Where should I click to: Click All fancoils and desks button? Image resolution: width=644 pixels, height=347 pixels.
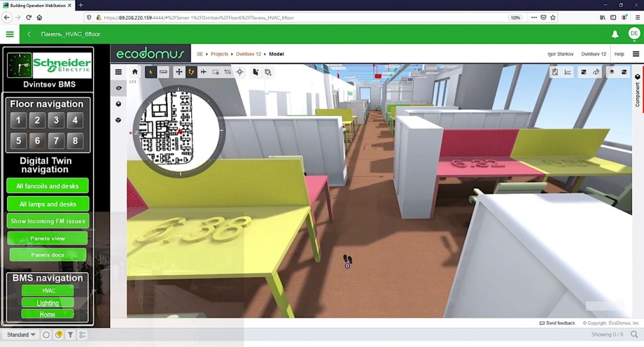click(x=47, y=186)
